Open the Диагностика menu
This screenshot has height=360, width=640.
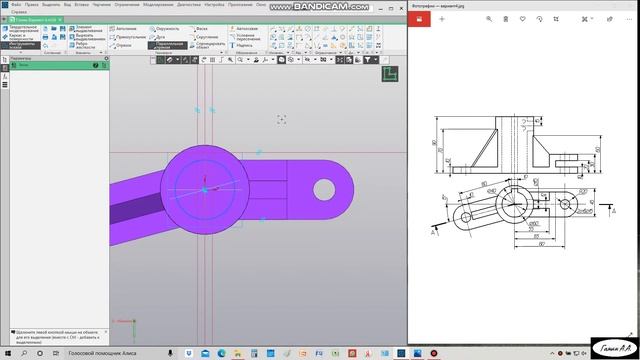[189, 5]
